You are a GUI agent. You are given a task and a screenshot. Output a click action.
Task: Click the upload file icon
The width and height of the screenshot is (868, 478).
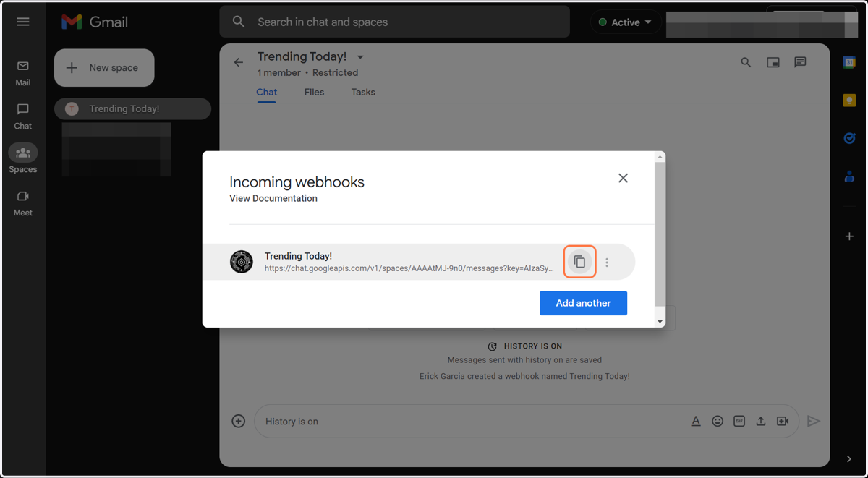(761, 421)
